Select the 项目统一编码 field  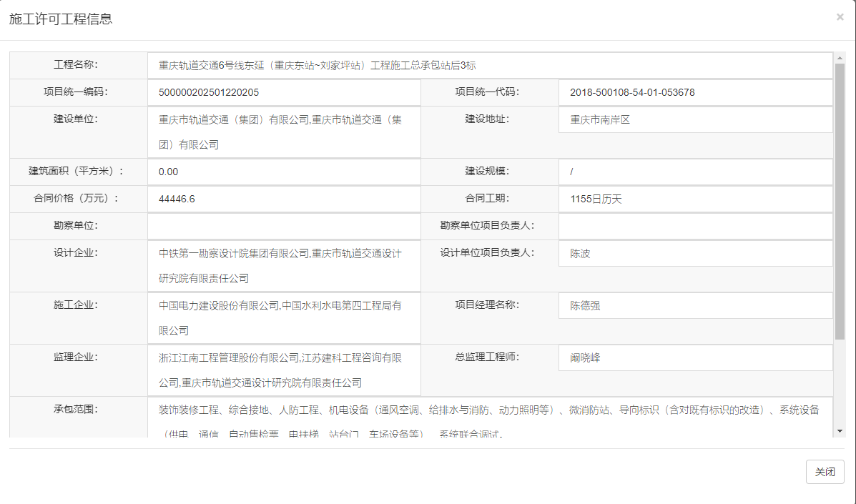(284, 92)
